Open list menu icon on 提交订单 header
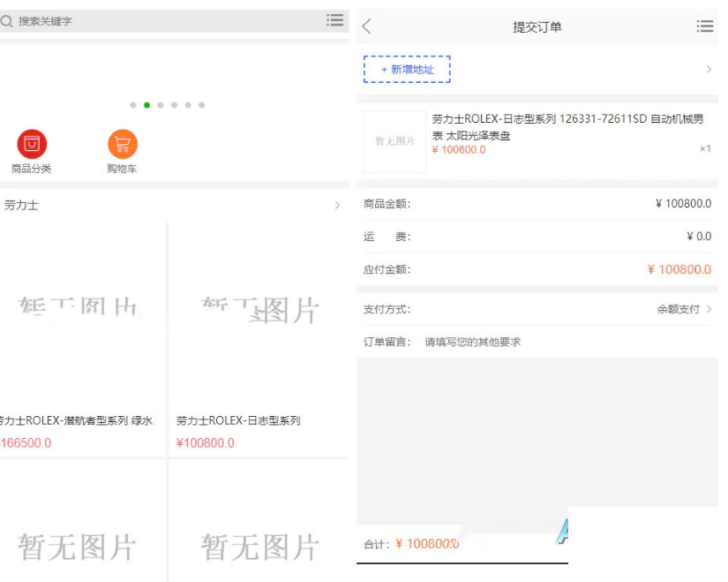This screenshot has height=582, width=728. (x=705, y=26)
